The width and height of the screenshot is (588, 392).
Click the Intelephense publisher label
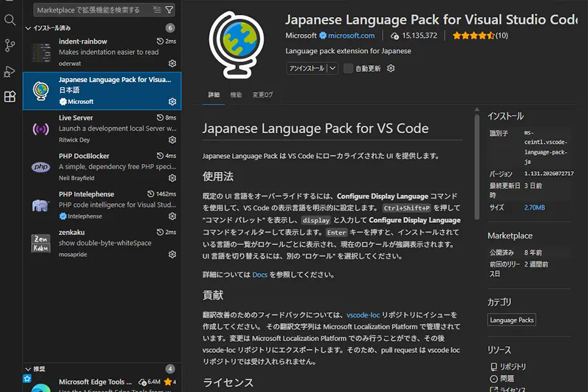[x=85, y=216]
